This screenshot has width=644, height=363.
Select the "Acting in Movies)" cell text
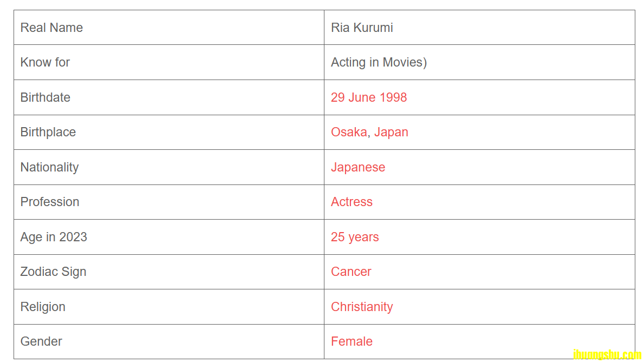click(379, 62)
